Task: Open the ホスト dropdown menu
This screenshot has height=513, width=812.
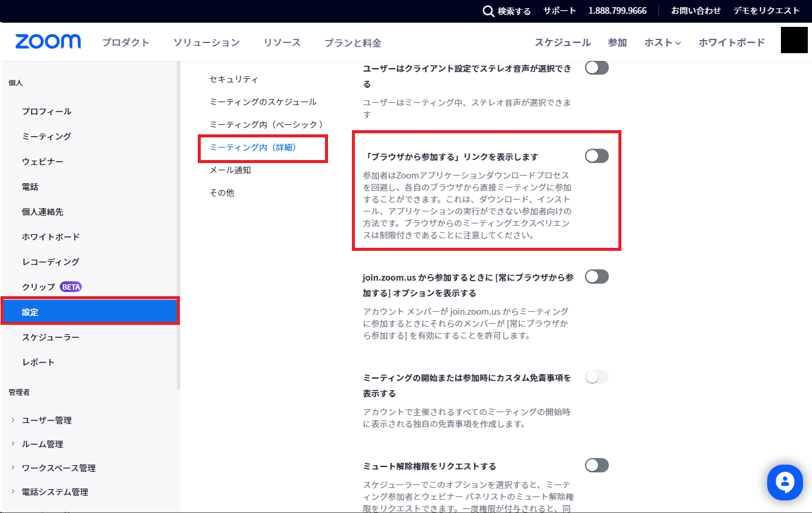Action: [x=662, y=42]
